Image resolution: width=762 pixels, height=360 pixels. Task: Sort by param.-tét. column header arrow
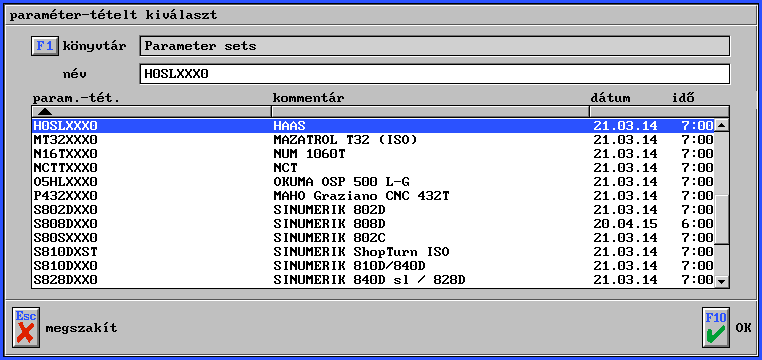click(x=44, y=112)
